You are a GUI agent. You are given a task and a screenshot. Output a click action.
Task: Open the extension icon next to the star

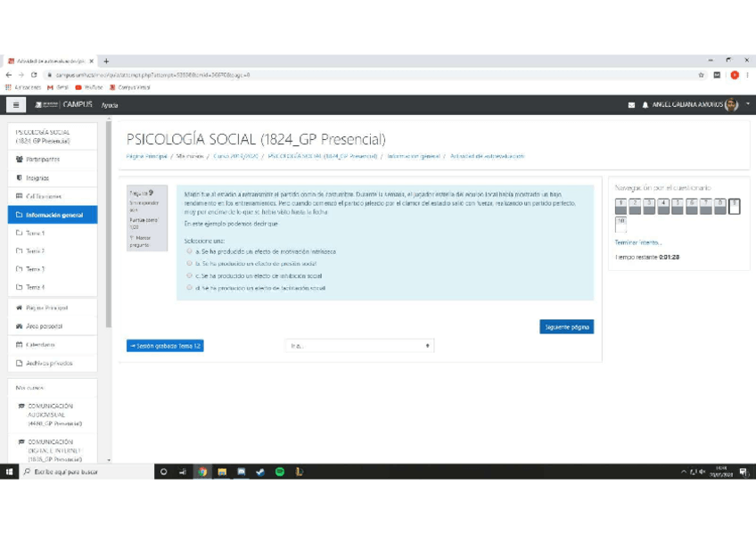point(717,75)
